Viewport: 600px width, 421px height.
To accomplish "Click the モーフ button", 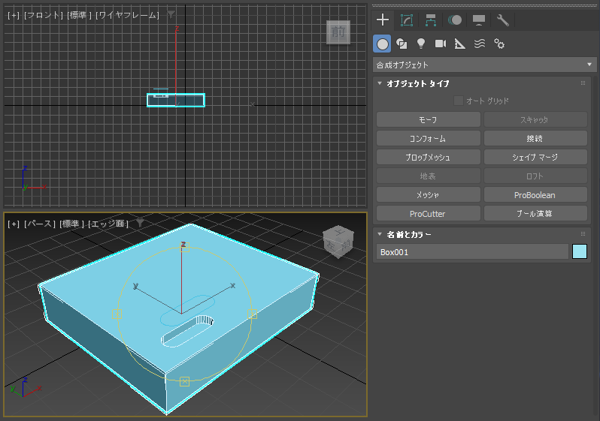I will [428, 120].
